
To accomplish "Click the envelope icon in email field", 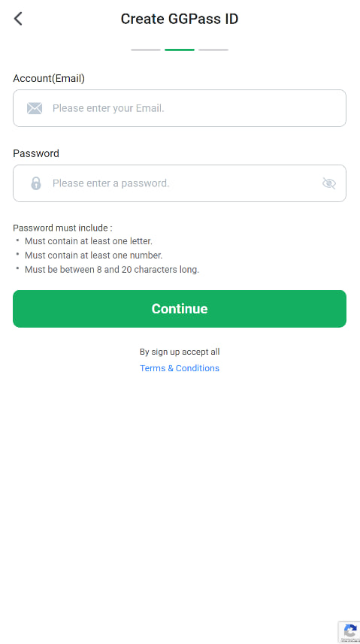I will [x=35, y=108].
